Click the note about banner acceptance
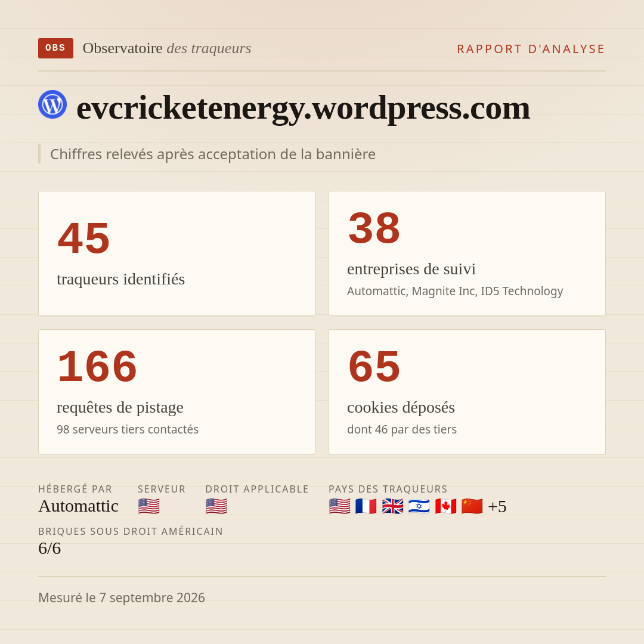Screen dimensions: 644x644 (213, 154)
